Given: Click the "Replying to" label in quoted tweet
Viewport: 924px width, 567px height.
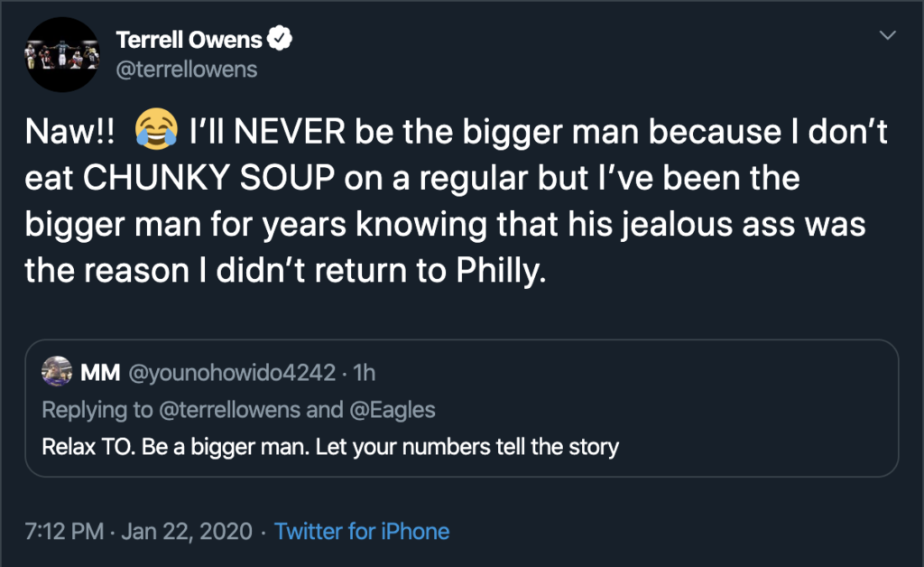Looking at the screenshot, I should point(97,410).
